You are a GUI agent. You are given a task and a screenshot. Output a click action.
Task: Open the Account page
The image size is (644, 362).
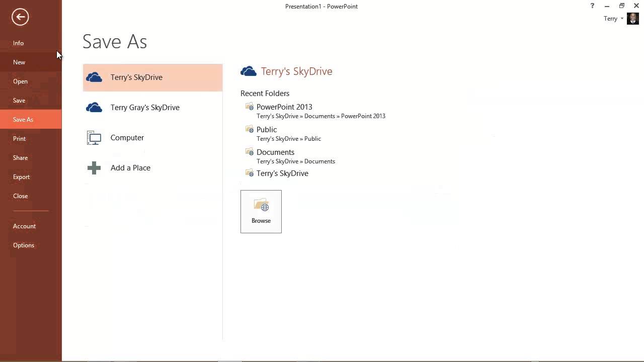coord(31,226)
